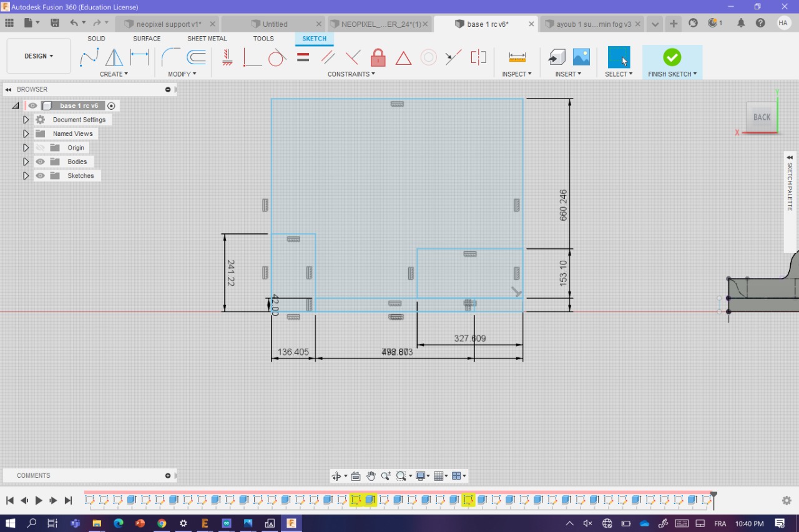The image size is (799, 532).
Task: Apply the Equal constraint
Action: tap(303, 58)
